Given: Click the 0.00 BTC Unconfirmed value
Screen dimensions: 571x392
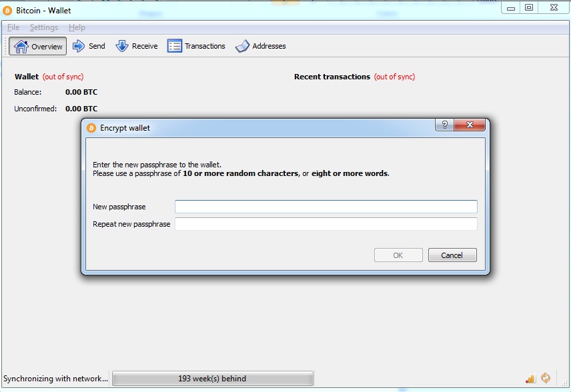Looking at the screenshot, I should point(81,109).
